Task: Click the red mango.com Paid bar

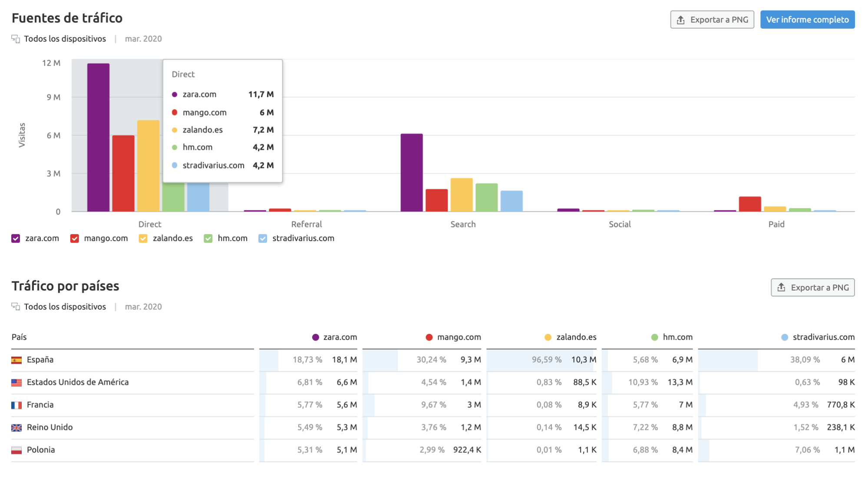Action: [x=750, y=204]
